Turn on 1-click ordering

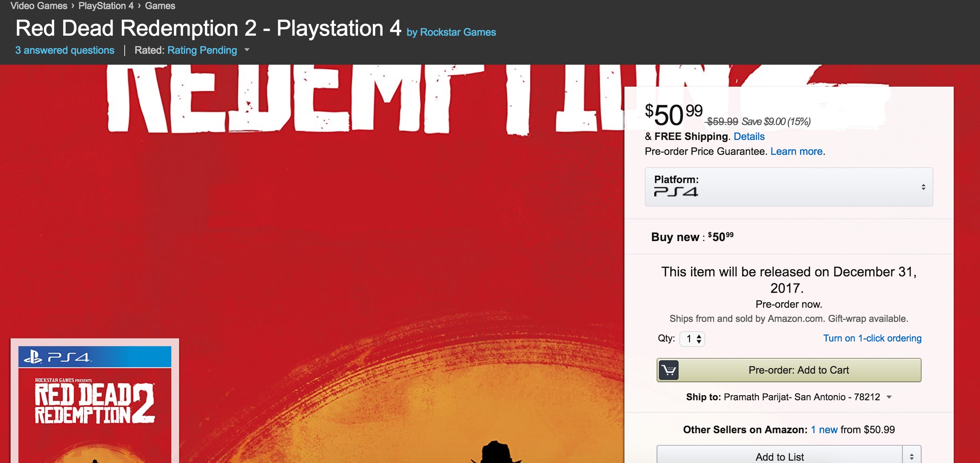coord(872,338)
